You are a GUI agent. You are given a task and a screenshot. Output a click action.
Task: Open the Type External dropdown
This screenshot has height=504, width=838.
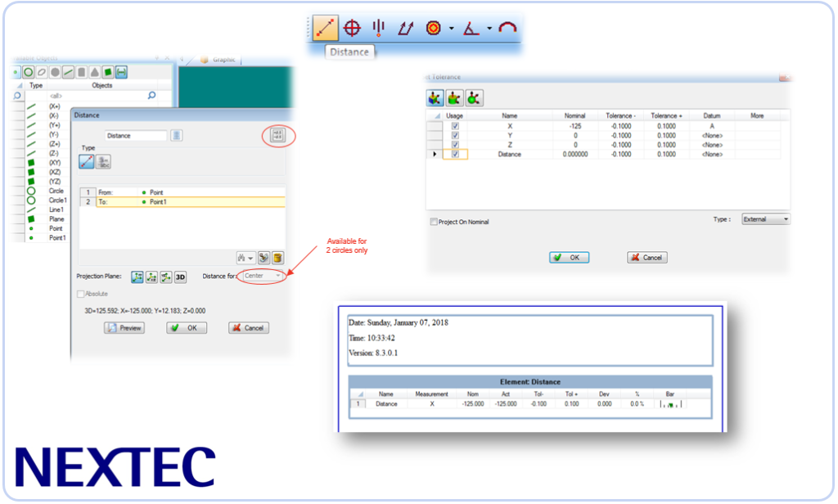(766, 219)
